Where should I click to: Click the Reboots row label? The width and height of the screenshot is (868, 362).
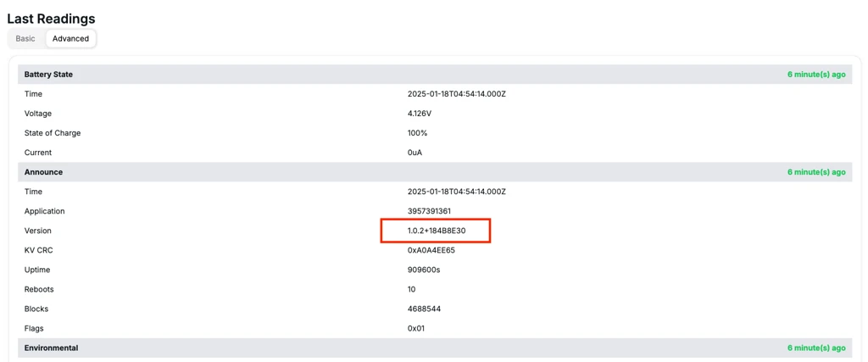(39, 289)
